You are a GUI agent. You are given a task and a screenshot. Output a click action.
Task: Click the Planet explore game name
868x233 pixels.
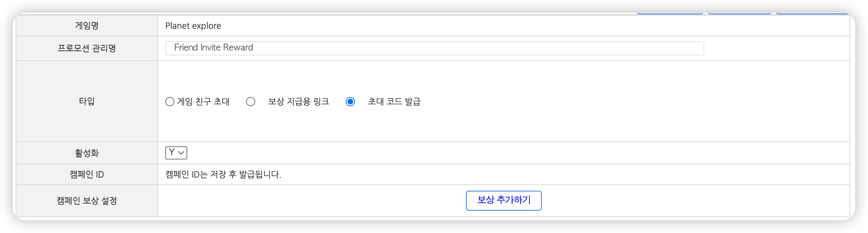(x=193, y=26)
